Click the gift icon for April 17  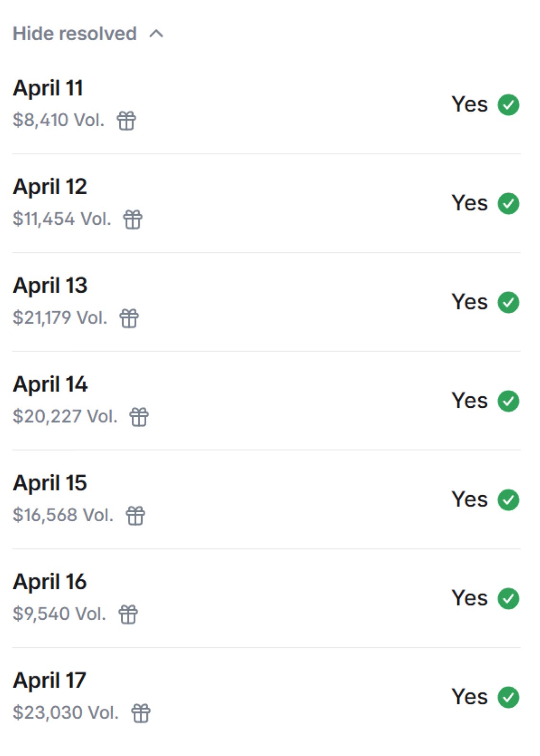pyautogui.click(x=141, y=713)
